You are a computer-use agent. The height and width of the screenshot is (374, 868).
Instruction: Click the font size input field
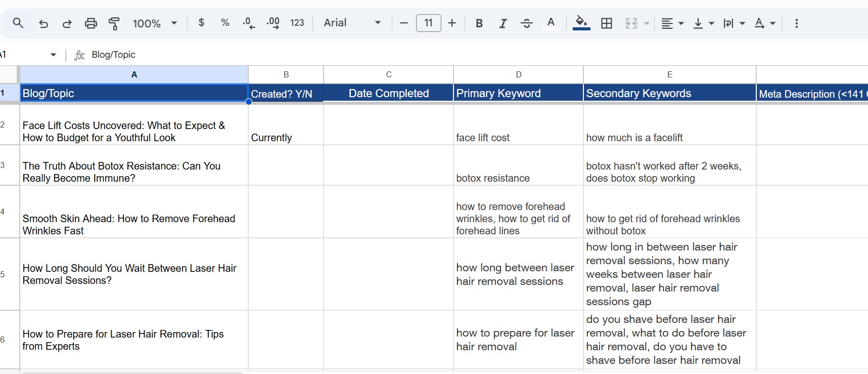point(428,23)
